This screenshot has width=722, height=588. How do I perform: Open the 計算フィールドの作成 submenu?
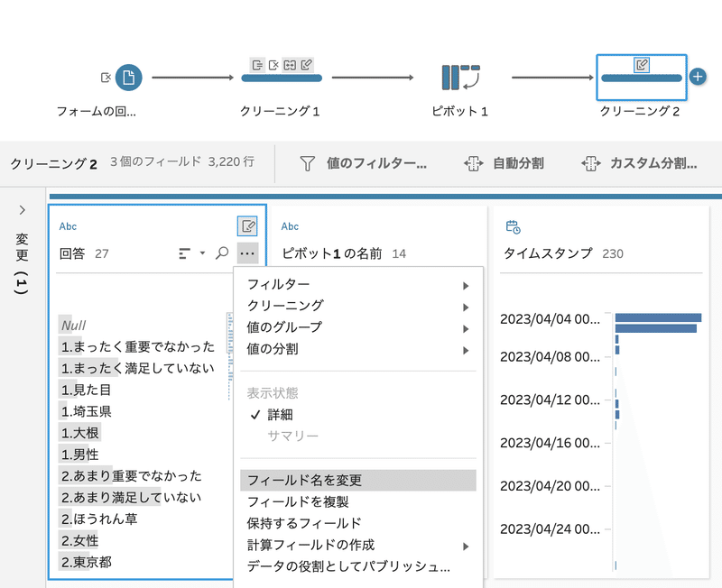[x=358, y=546]
